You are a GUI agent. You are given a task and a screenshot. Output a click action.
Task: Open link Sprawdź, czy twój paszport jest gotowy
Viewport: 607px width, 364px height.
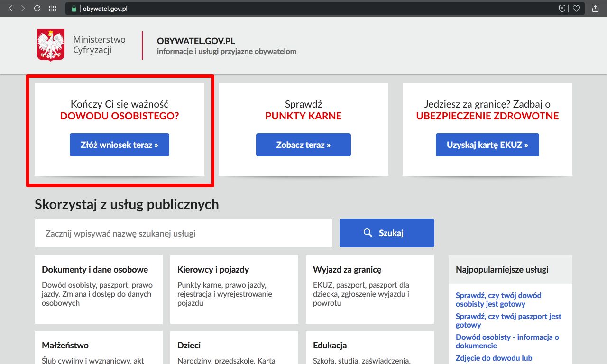508,320
